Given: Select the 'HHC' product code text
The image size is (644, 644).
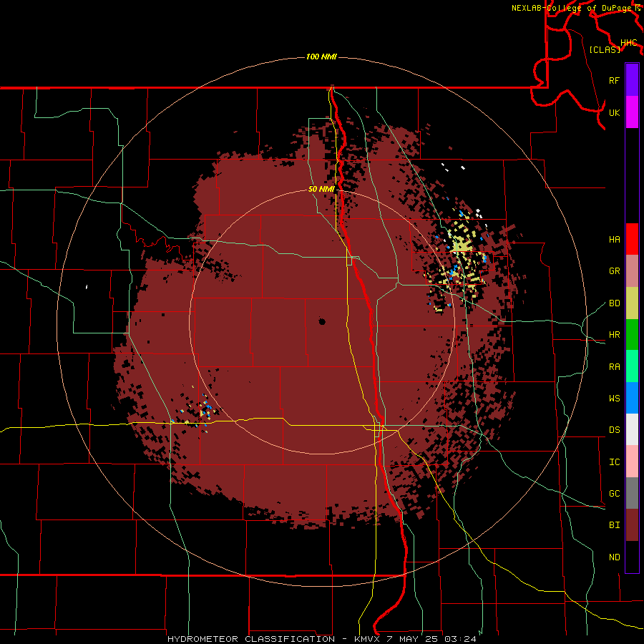Looking at the screenshot, I should pos(629,43).
